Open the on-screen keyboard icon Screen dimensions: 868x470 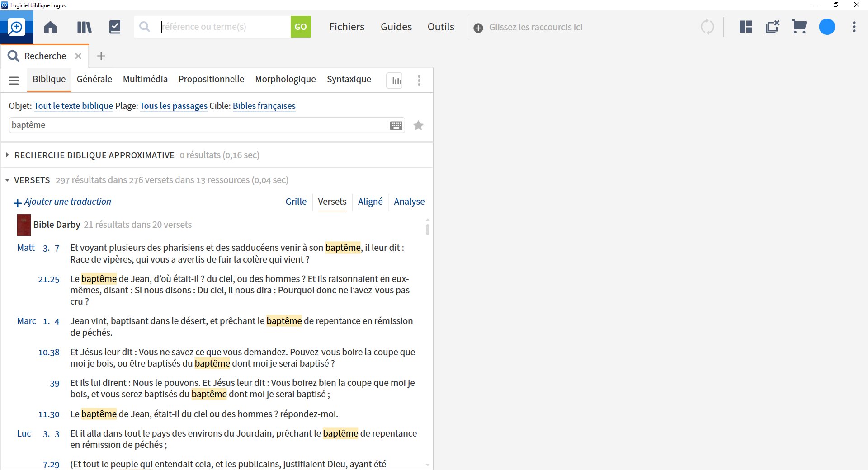[x=396, y=126]
